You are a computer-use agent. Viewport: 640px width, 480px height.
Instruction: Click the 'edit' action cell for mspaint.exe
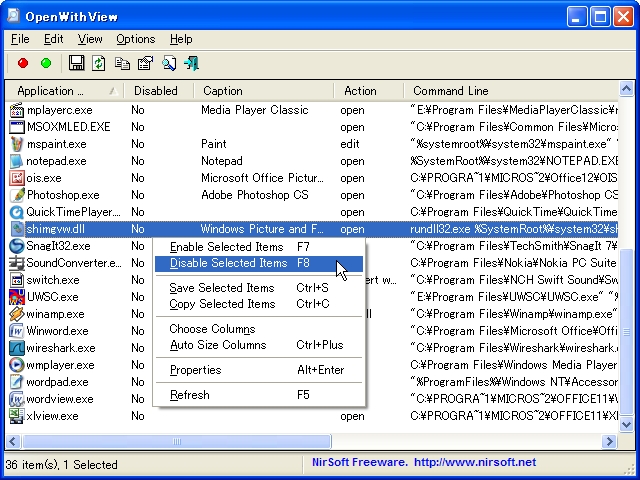pyautogui.click(x=350, y=144)
